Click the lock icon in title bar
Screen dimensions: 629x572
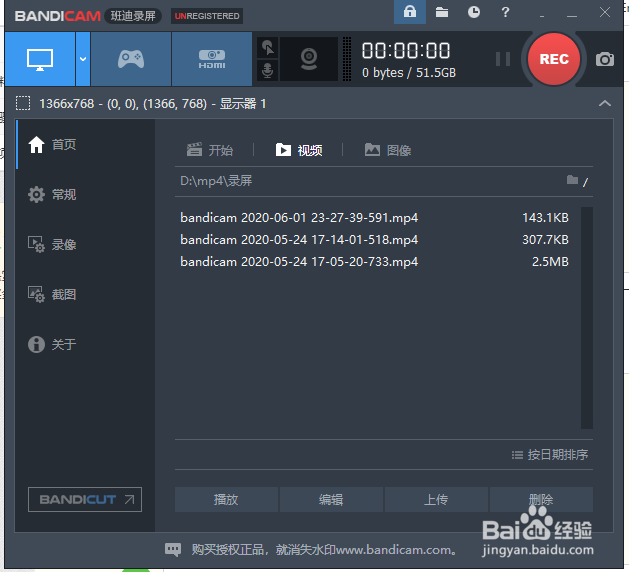(x=410, y=12)
